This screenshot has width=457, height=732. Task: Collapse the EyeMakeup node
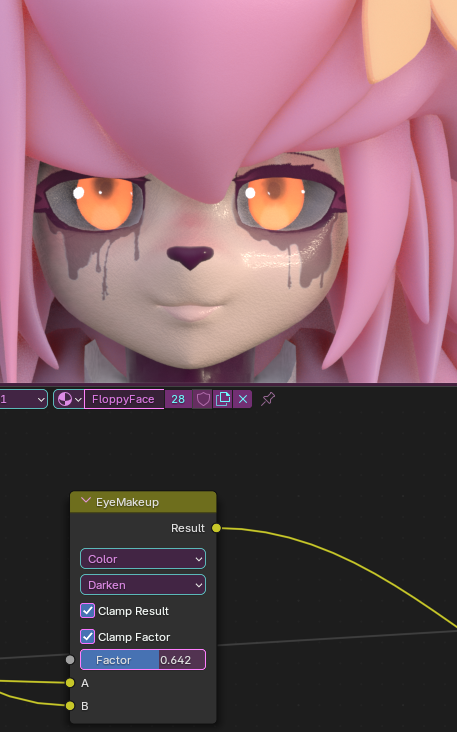(x=85, y=501)
